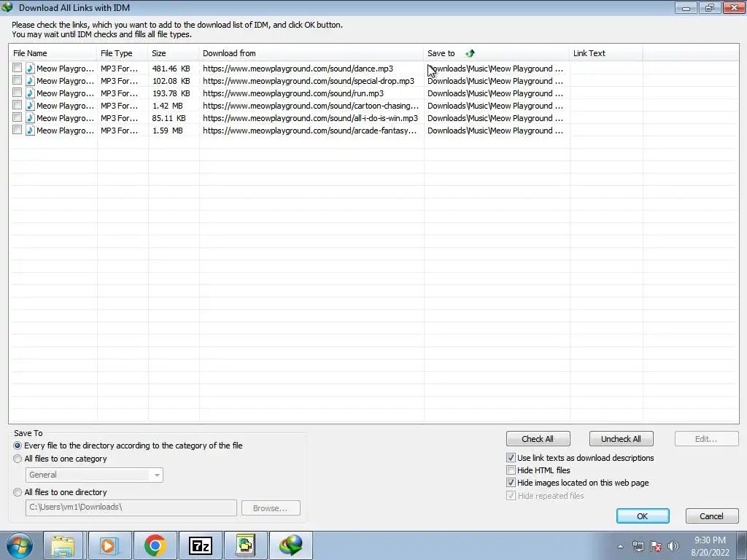Click the music file icon in the arcade-fantasy row
This screenshot has height=560, width=747.
(x=30, y=130)
